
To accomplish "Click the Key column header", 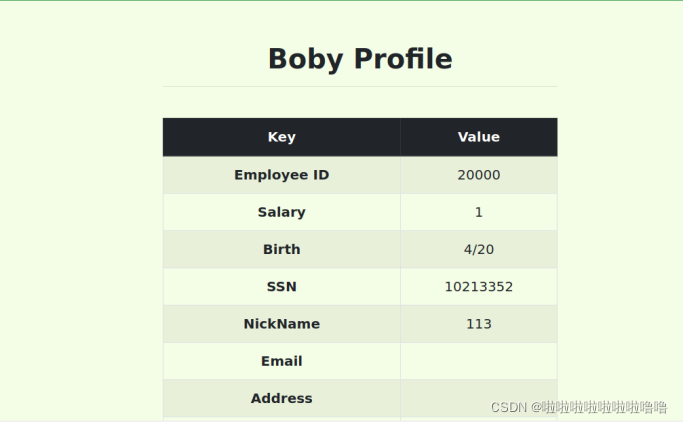I will pyautogui.click(x=281, y=137).
